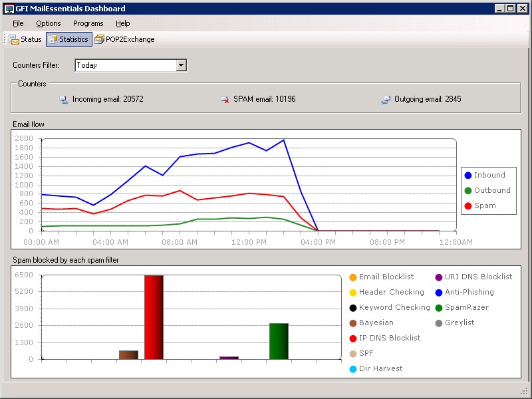Click the 'Dir Harvest' legend label

380,368
